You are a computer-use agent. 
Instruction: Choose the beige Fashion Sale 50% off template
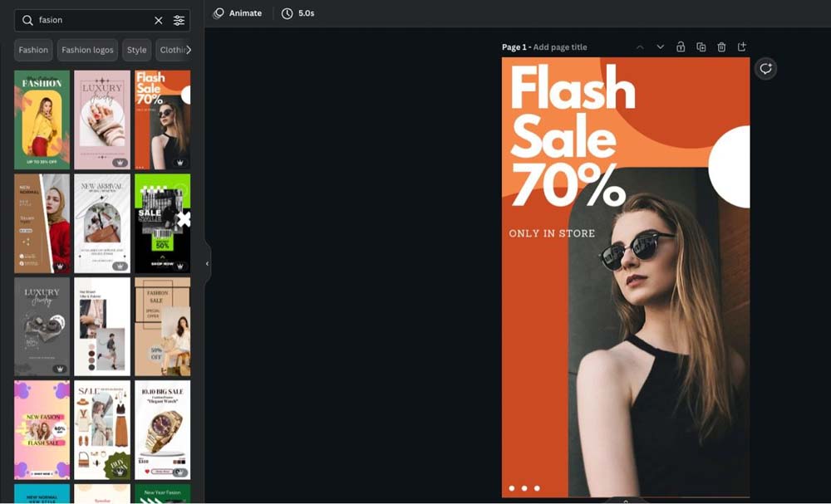point(162,326)
